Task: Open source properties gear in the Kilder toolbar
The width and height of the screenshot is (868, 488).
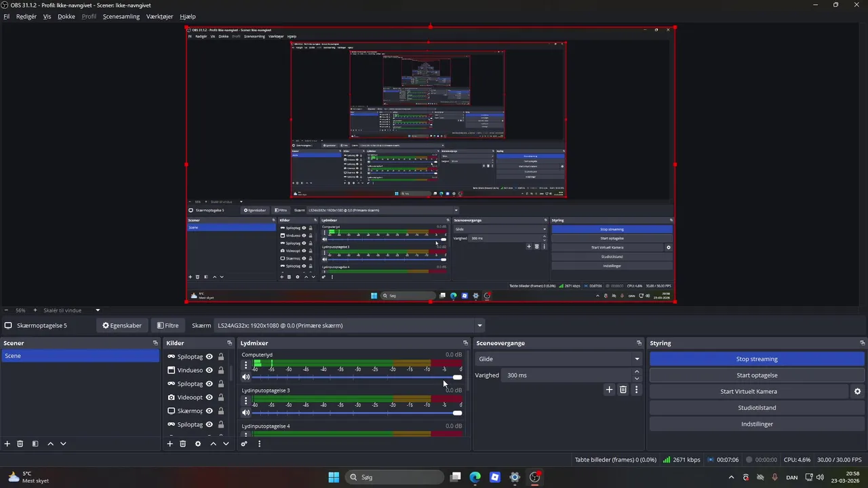Action: coord(198,444)
